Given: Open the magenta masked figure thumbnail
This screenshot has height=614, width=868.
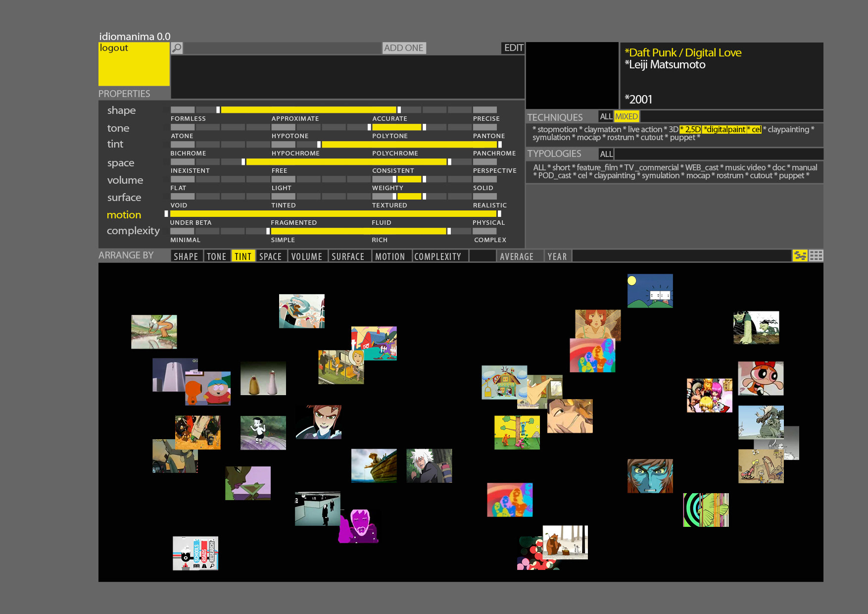Looking at the screenshot, I should coord(358,526).
